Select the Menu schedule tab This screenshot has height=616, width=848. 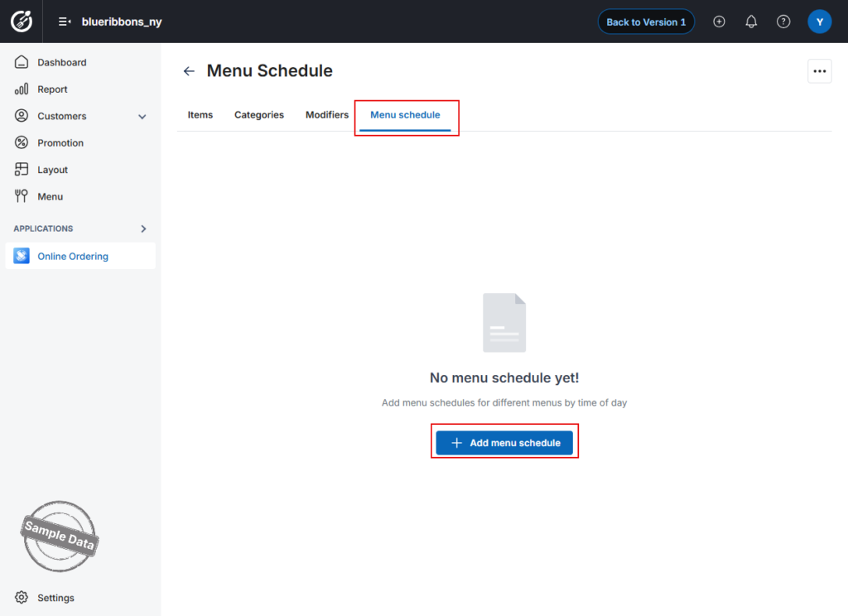click(x=405, y=114)
